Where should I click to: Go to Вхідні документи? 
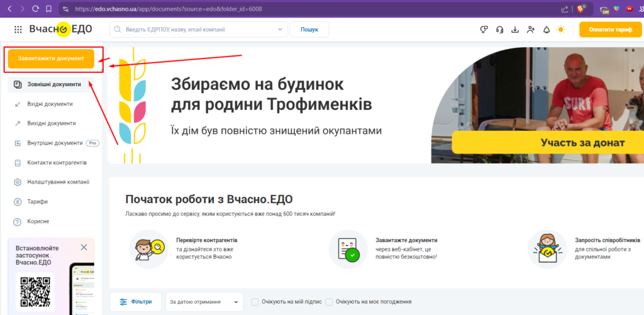(50, 104)
